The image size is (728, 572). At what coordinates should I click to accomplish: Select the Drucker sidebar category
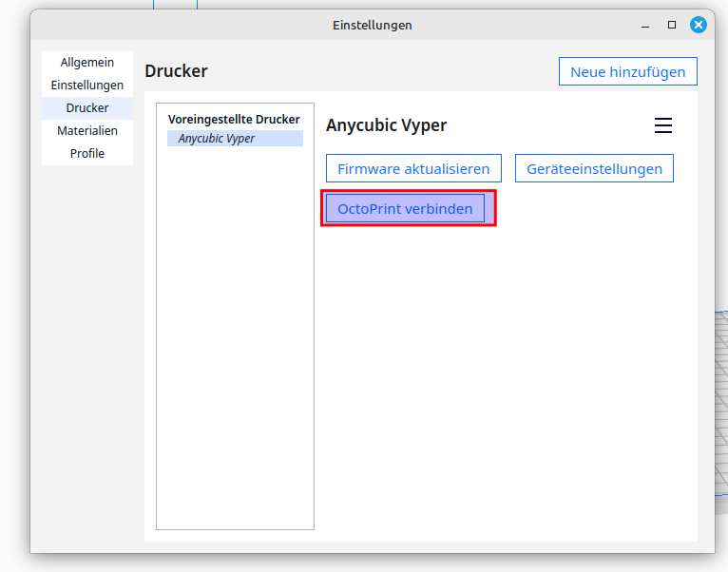tap(87, 108)
